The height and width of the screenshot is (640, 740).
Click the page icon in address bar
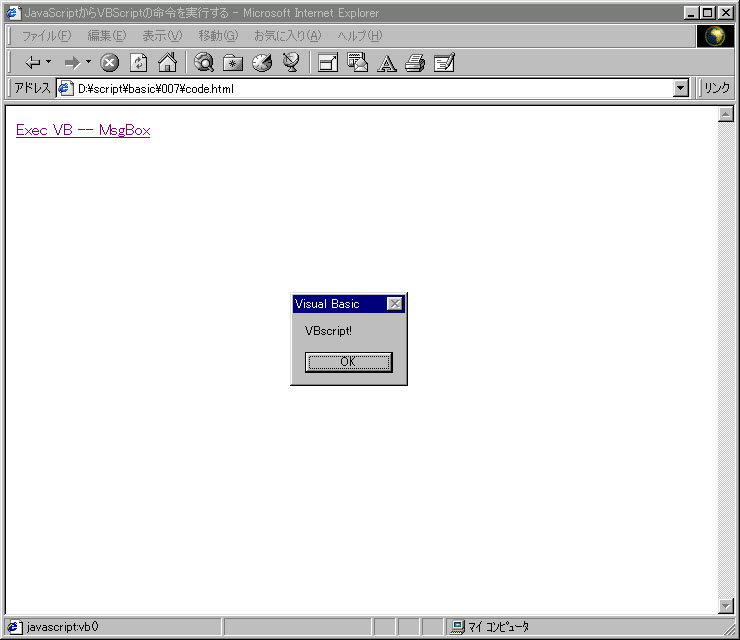click(66, 88)
